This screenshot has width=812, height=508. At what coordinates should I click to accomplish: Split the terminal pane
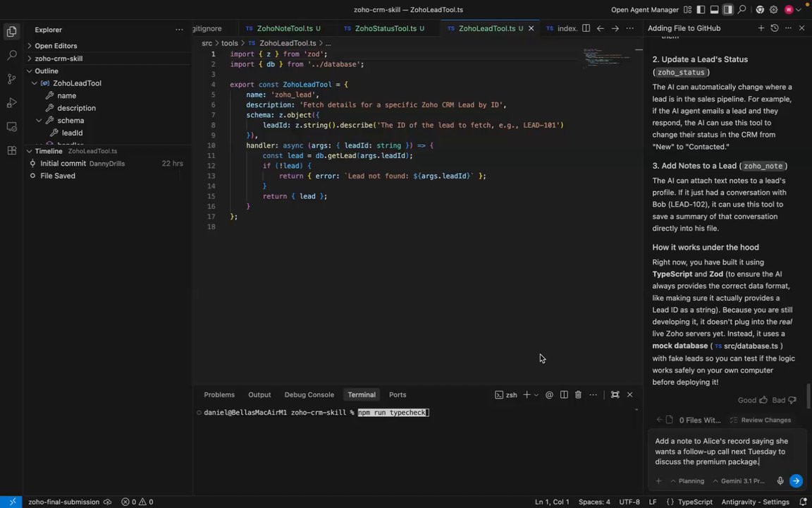[x=564, y=394]
